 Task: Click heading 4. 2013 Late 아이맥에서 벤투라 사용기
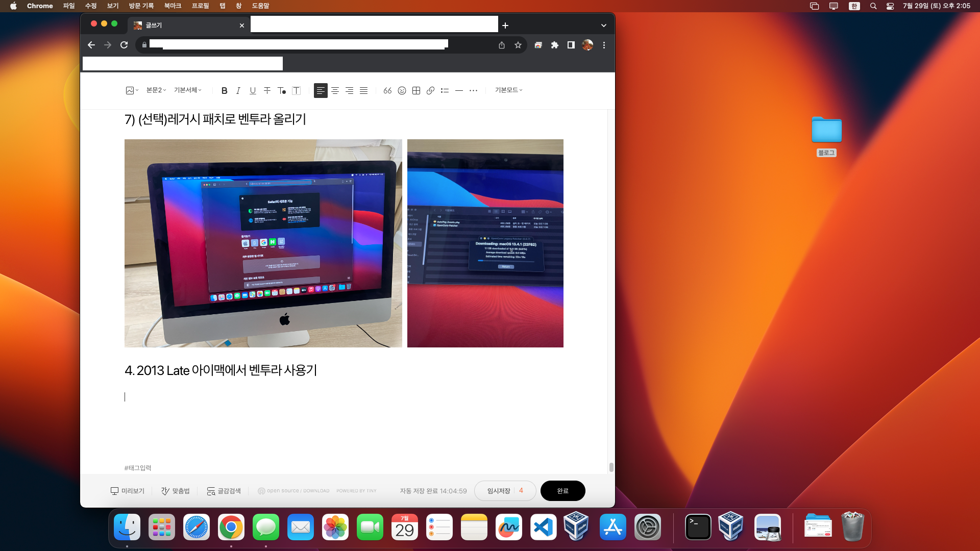[x=221, y=370]
